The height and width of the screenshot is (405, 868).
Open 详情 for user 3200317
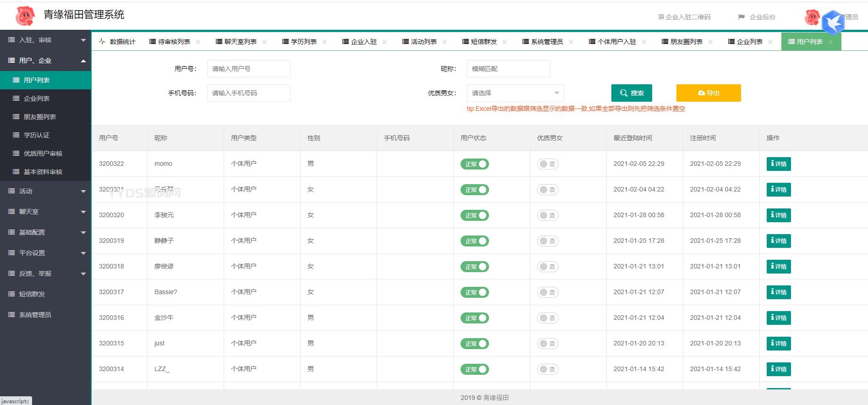point(779,292)
